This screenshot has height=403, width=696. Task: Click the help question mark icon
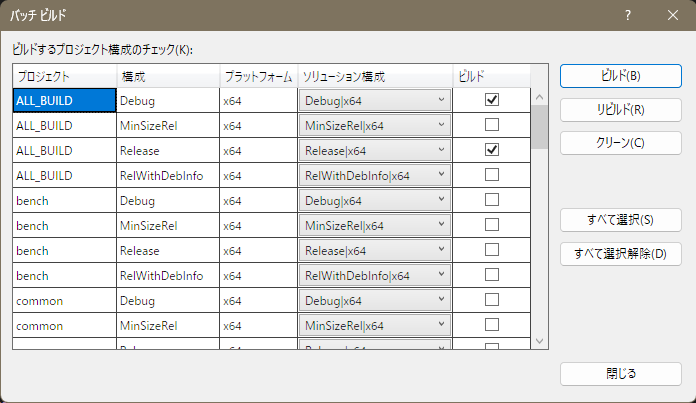pos(628,16)
